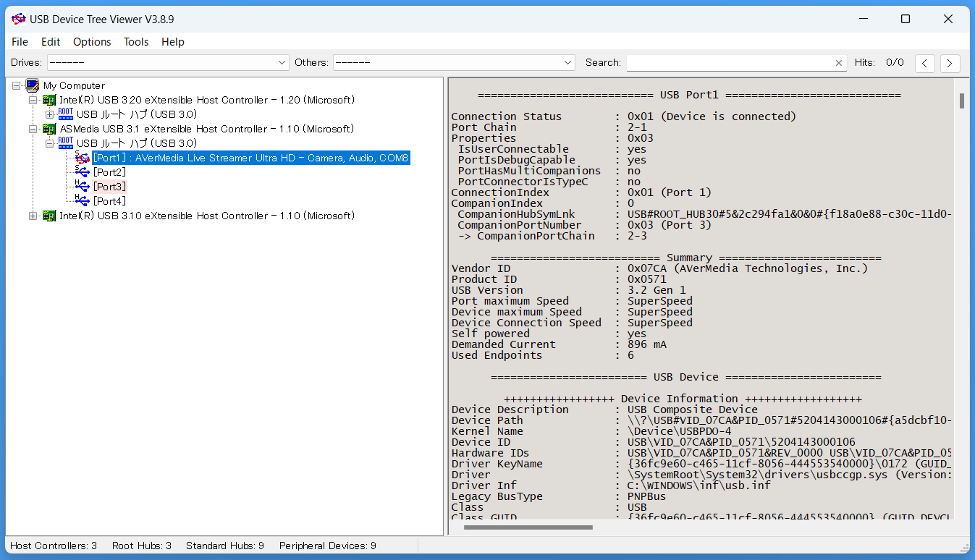Click the Driver Inf usb.inf line

click(611, 485)
